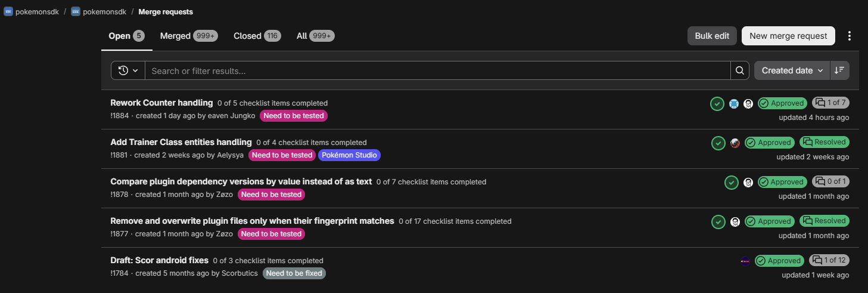Click reviewer avatar on Remove and overwrite plugin row
868x293 pixels.
point(735,222)
